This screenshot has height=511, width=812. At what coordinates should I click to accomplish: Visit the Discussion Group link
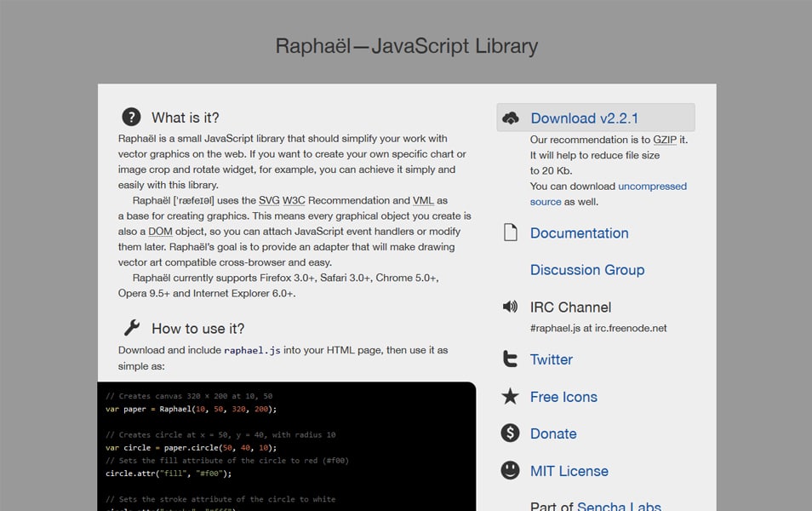pos(587,270)
